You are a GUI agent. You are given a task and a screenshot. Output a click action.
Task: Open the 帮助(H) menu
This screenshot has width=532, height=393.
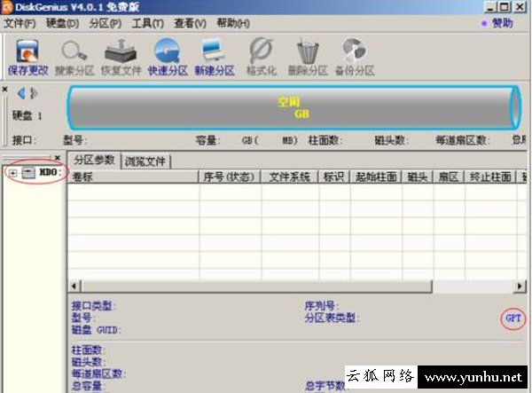pos(233,23)
